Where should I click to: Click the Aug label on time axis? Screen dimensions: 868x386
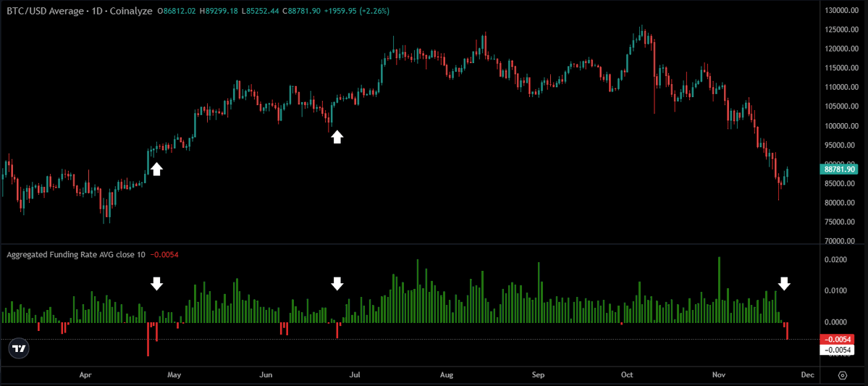(x=447, y=375)
